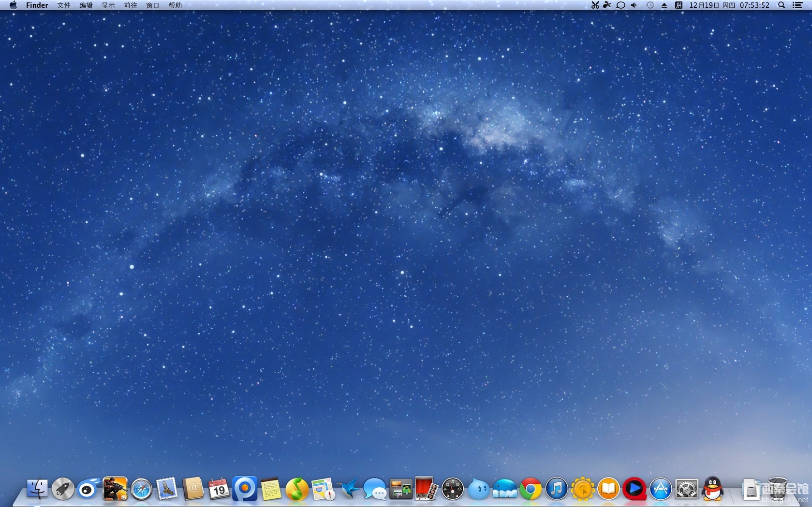Image resolution: width=812 pixels, height=507 pixels.
Task: Launch Google Chrome from the dock
Action: click(x=531, y=489)
